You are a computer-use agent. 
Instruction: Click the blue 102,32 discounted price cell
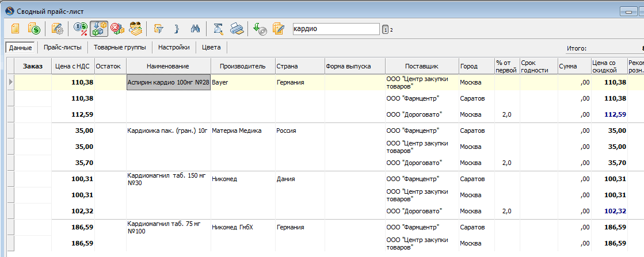(x=609, y=212)
